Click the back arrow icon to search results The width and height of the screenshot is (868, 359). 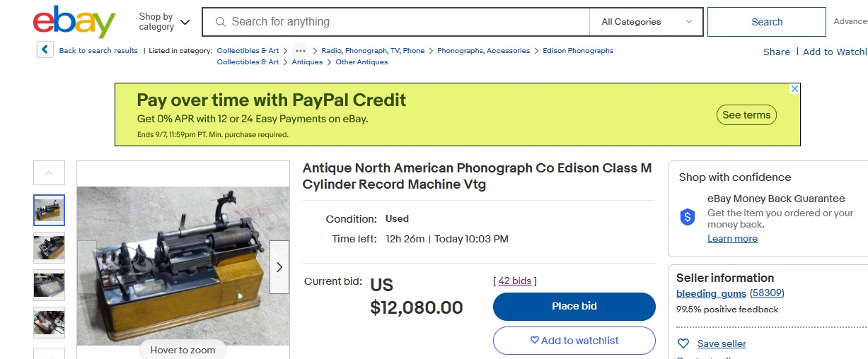(x=45, y=50)
